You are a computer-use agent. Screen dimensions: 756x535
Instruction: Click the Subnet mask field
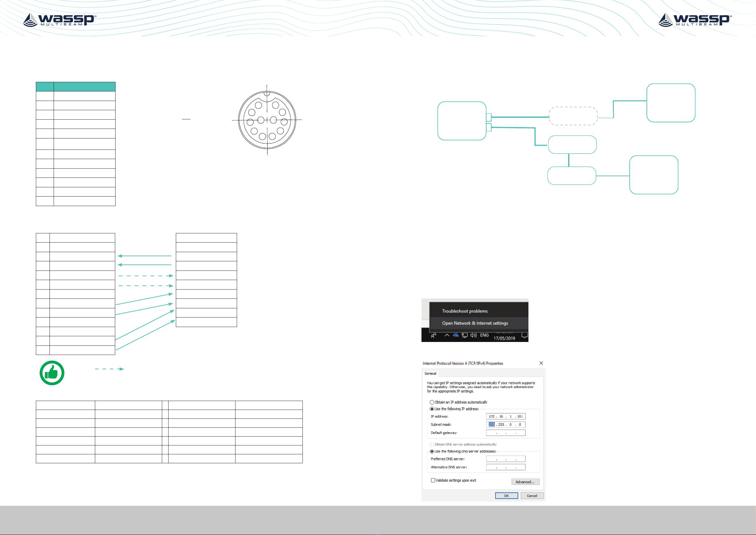[506, 425]
